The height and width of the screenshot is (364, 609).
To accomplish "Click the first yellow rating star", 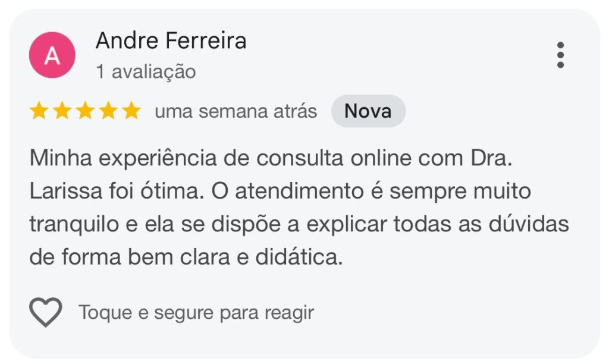I will click(x=39, y=111).
